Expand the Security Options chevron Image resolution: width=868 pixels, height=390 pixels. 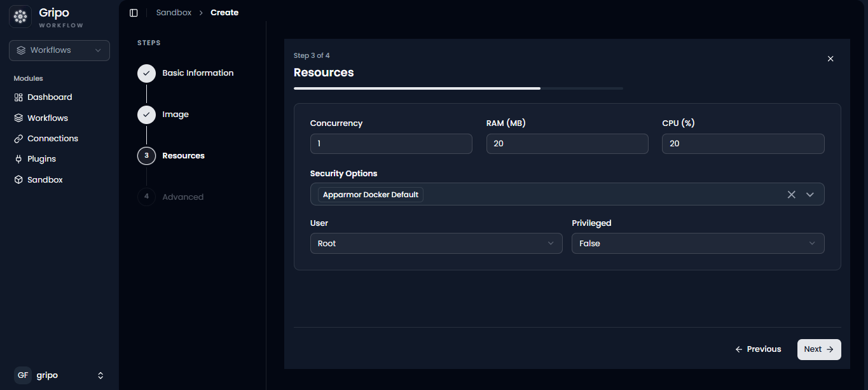pos(810,195)
